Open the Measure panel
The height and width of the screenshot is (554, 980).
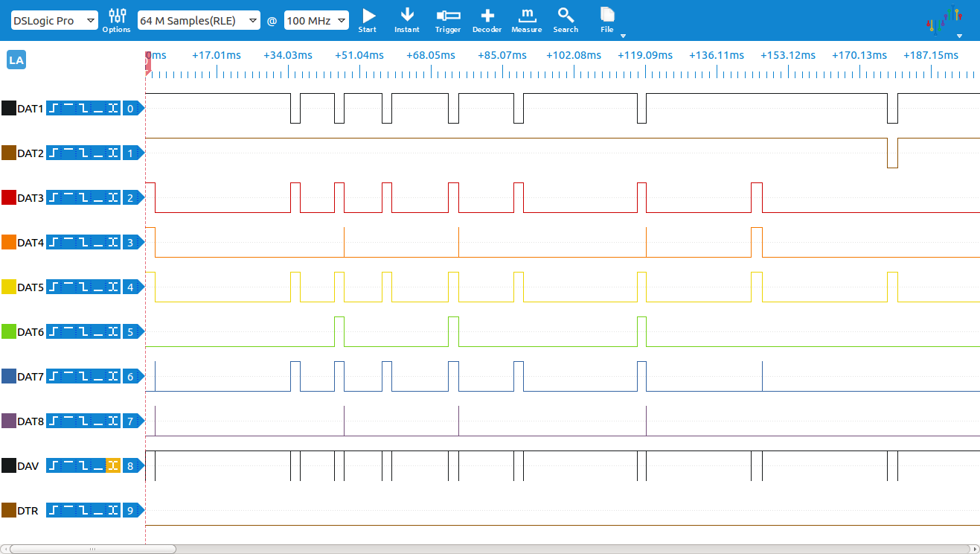point(527,20)
